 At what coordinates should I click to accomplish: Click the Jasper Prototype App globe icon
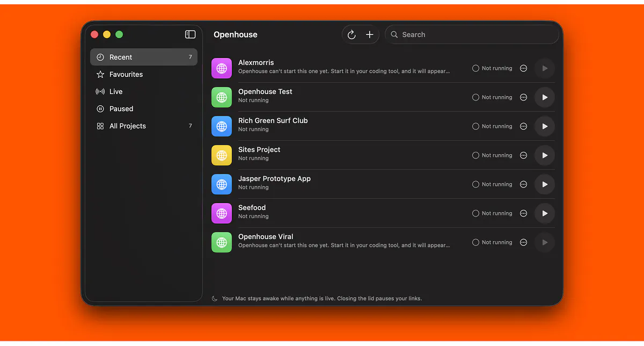222,184
